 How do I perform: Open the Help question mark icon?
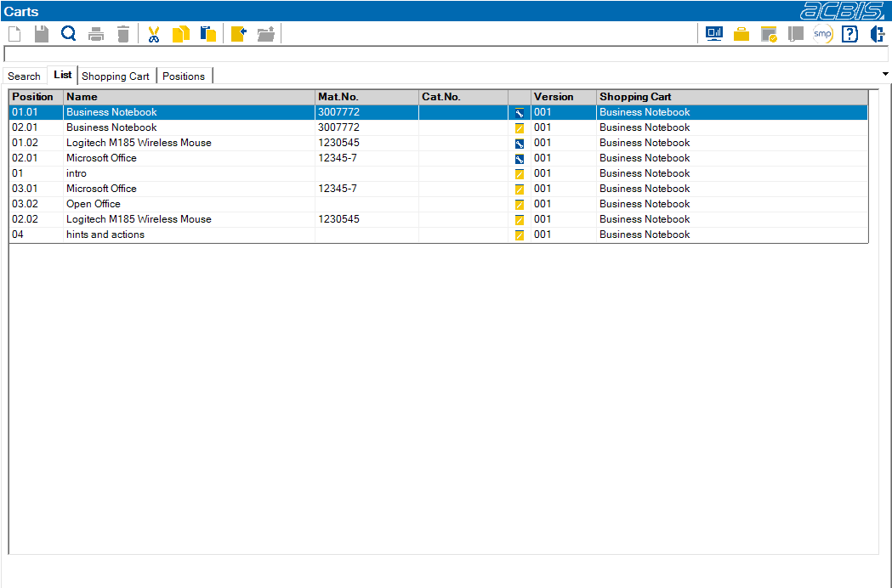[849, 34]
